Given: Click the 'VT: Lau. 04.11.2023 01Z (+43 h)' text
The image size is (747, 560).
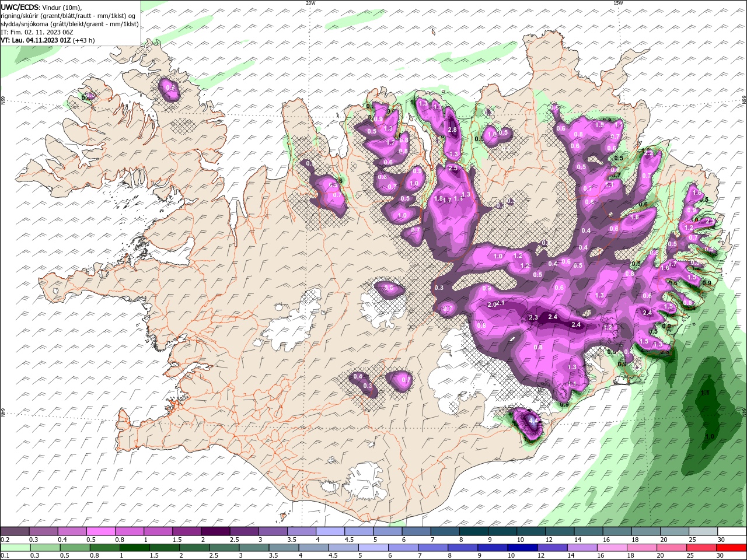Looking at the screenshot, I should (48, 40).
